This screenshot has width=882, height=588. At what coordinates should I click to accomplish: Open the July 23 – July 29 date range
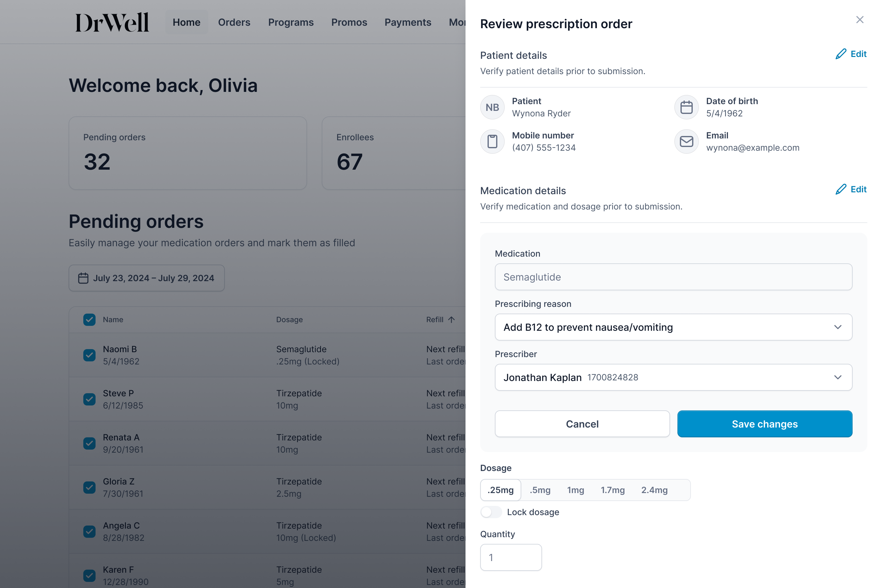click(x=147, y=278)
